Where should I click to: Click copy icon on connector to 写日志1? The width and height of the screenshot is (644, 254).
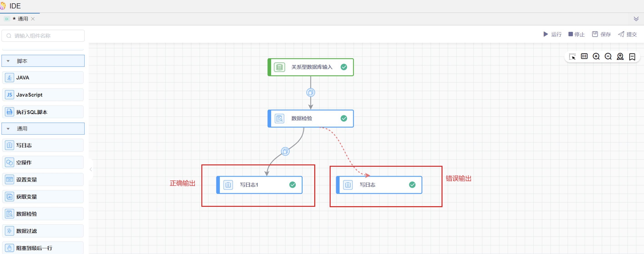(x=285, y=151)
